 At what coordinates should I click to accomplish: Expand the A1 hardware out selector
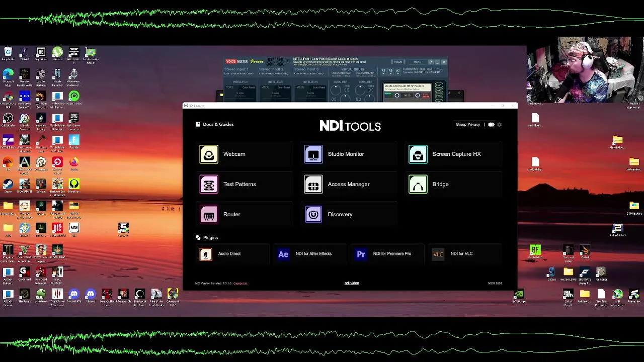coord(383,71)
